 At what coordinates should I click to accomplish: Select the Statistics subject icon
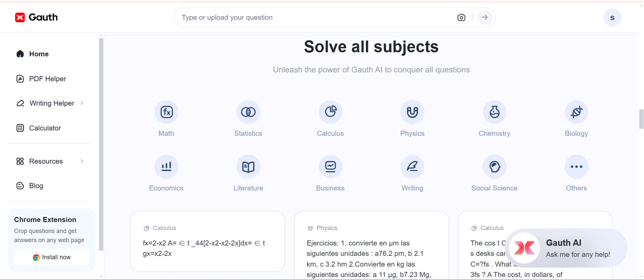point(248,112)
